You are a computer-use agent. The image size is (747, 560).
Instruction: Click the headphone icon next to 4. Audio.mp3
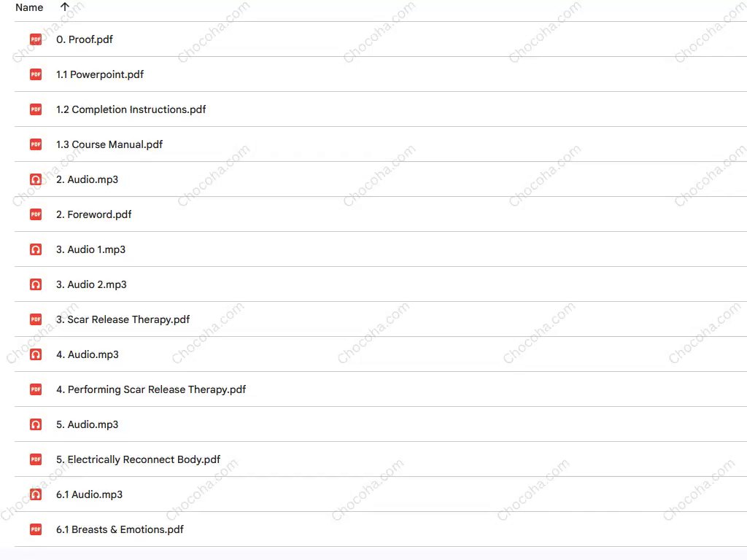coord(36,354)
